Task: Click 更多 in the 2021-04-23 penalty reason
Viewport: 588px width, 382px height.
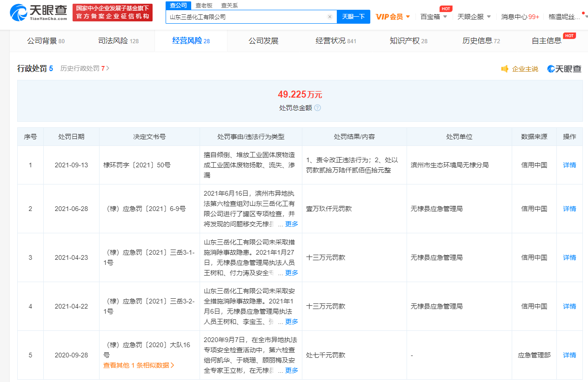Action: [292, 273]
